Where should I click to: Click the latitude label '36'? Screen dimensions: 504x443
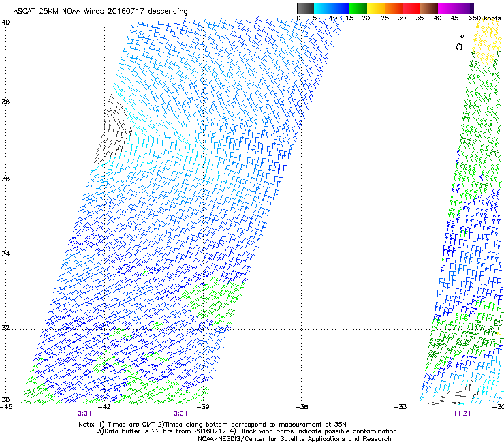[x=5, y=179]
